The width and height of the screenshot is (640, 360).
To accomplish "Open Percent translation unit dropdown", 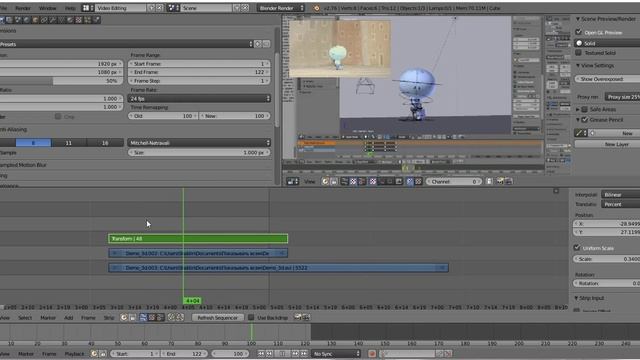I will coord(620,204).
